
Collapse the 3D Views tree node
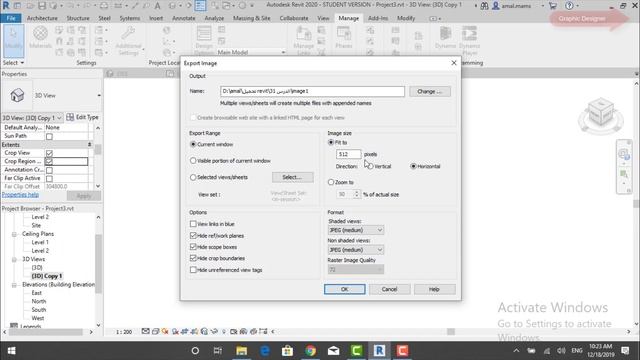14,260
